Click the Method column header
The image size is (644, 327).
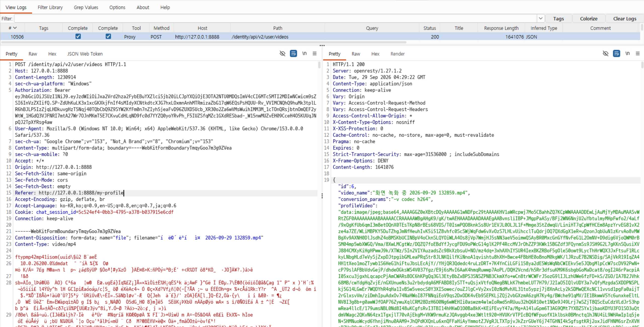point(161,28)
